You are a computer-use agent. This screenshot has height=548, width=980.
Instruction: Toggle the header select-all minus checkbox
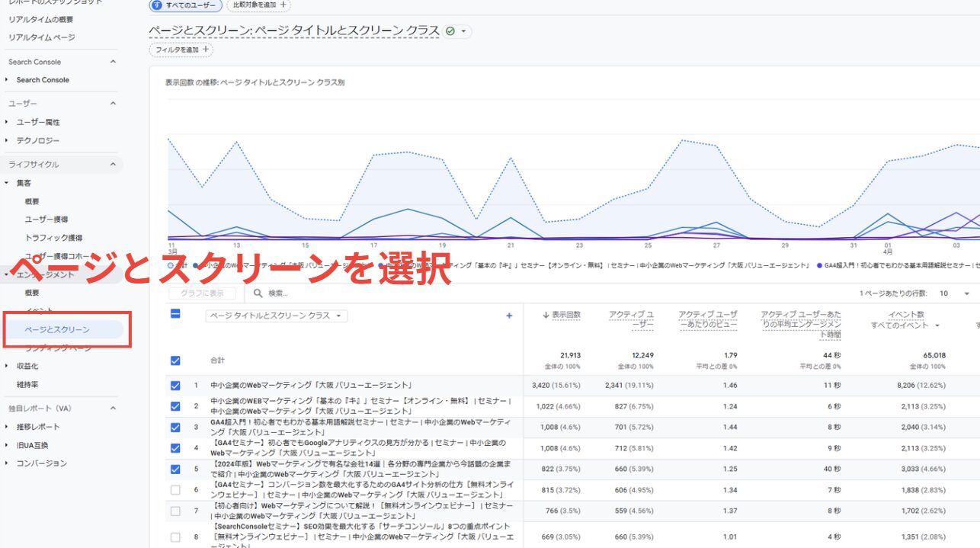175,313
